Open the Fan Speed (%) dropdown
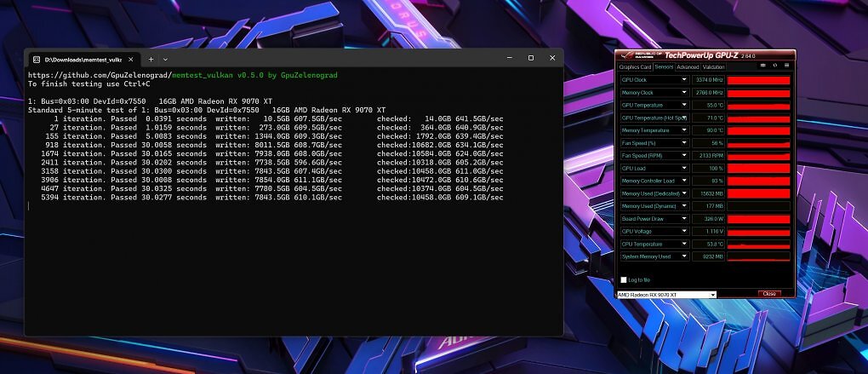The image size is (868, 374). point(685,143)
